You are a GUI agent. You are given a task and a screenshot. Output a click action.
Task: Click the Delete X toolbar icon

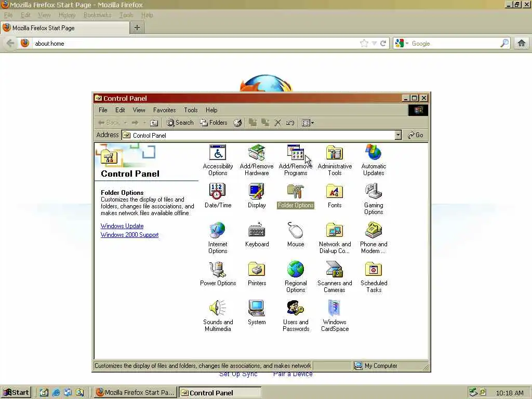[x=277, y=123]
